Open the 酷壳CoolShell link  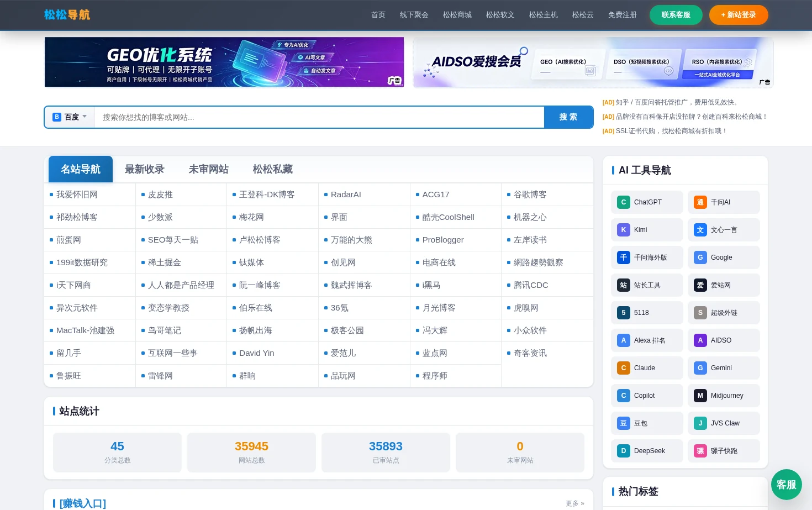click(449, 217)
